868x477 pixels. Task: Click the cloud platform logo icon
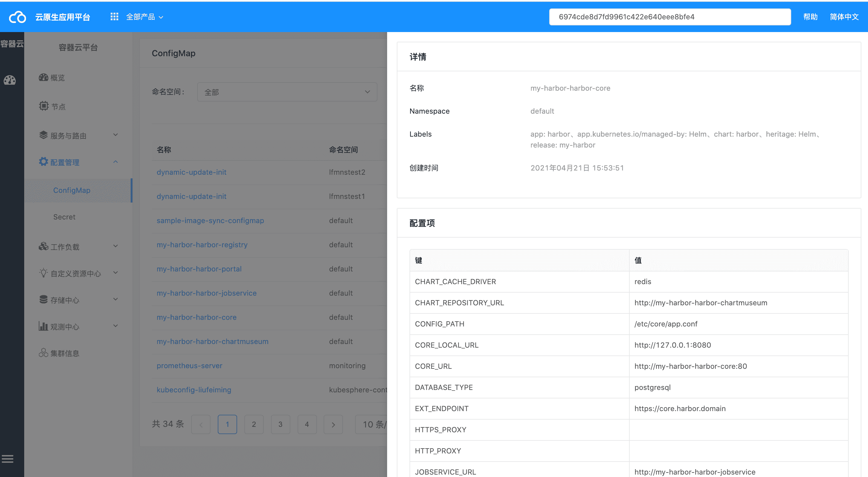17,17
